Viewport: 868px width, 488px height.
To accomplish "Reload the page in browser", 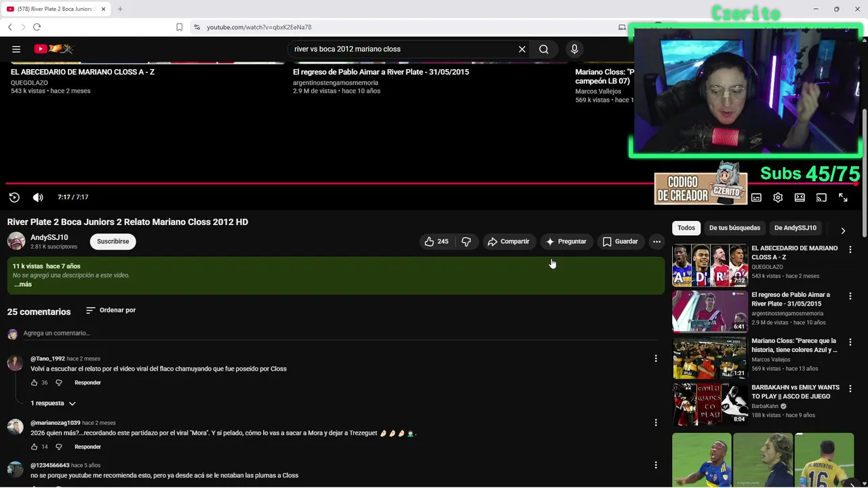I will click(37, 27).
